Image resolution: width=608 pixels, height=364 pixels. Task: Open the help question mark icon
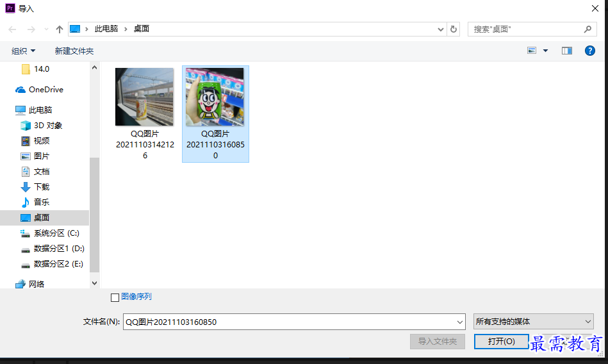click(x=590, y=51)
